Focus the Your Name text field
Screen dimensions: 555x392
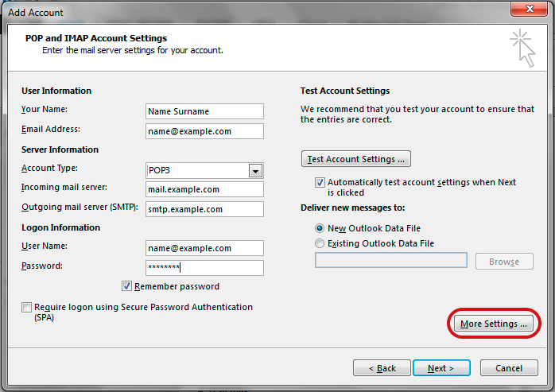click(204, 111)
